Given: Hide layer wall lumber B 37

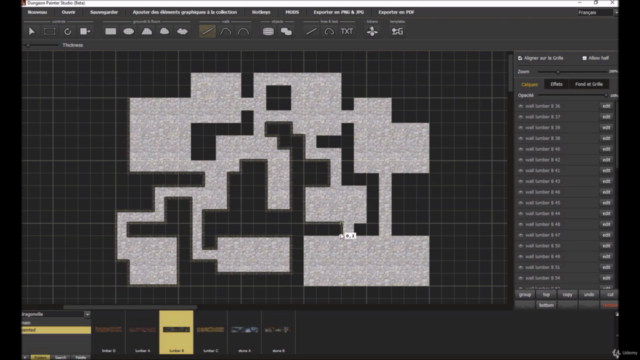Looking at the screenshot, I should (x=520, y=117).
